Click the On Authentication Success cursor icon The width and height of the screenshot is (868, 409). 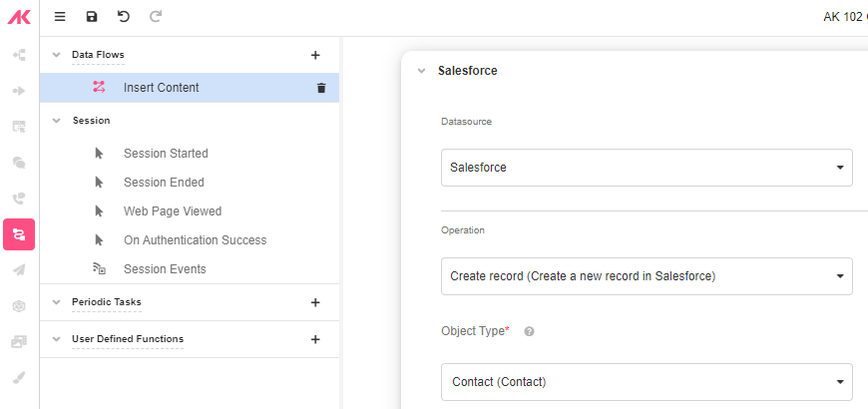pos(99,239)
